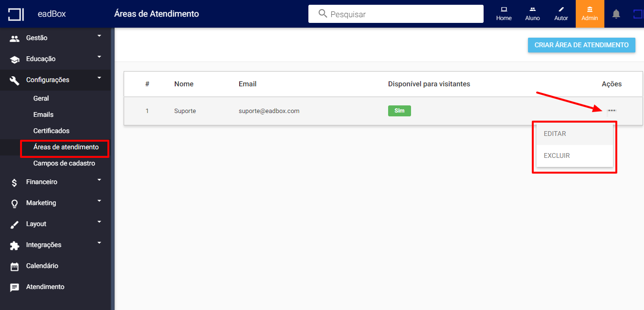This screenshot has height=310, width=644.
Task: Switch to the Autor view
Action: [561, 14]
